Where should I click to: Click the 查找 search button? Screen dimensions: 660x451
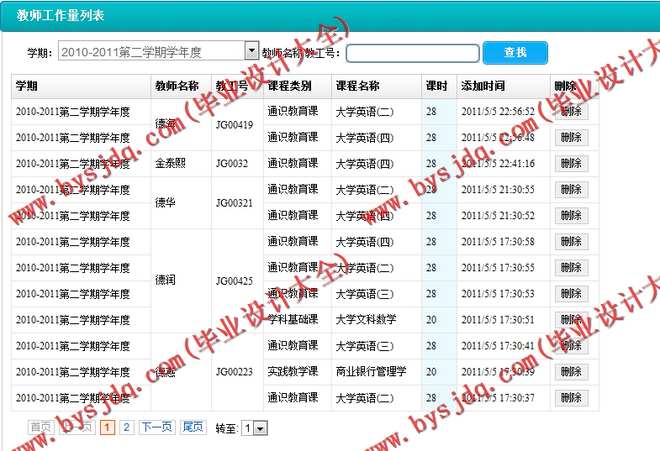click(x=515, y=52)
